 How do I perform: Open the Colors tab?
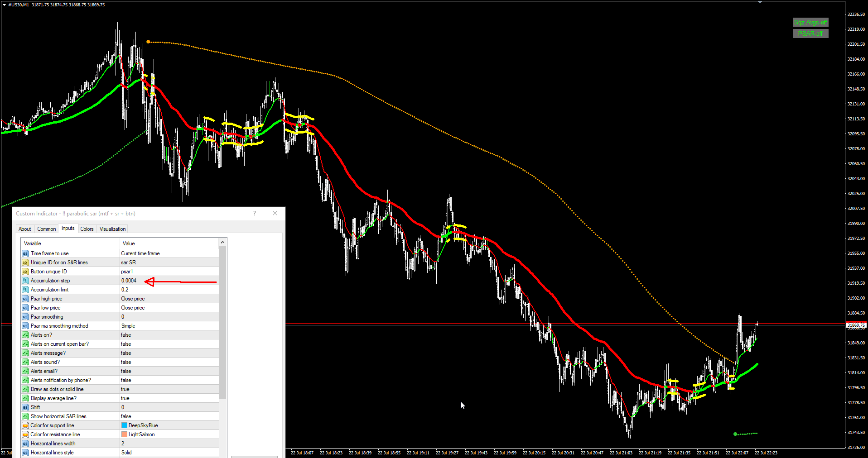pyautogui.click(x=87, y=229)
